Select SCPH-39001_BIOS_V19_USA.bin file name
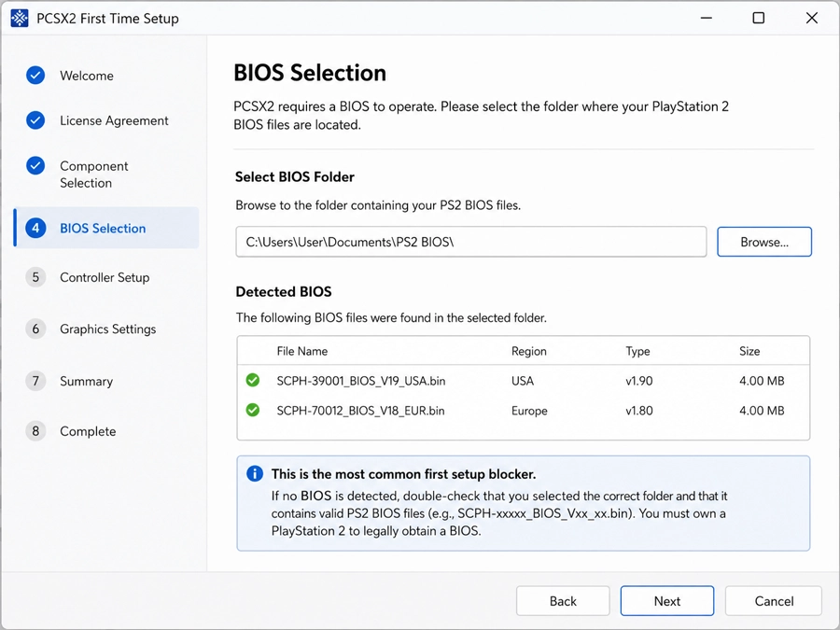The image size is (840, 630). (x=361, y=381)
